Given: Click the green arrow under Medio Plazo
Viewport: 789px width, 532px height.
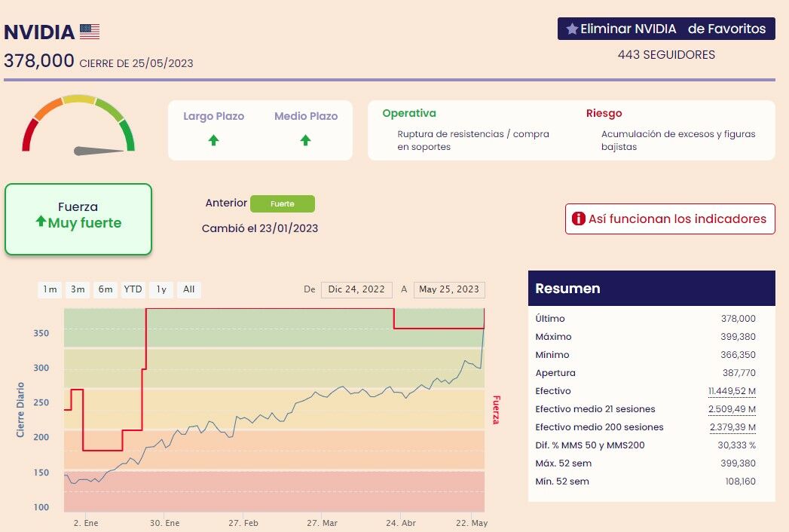Looking at the screenshot, I should [305, 140].
